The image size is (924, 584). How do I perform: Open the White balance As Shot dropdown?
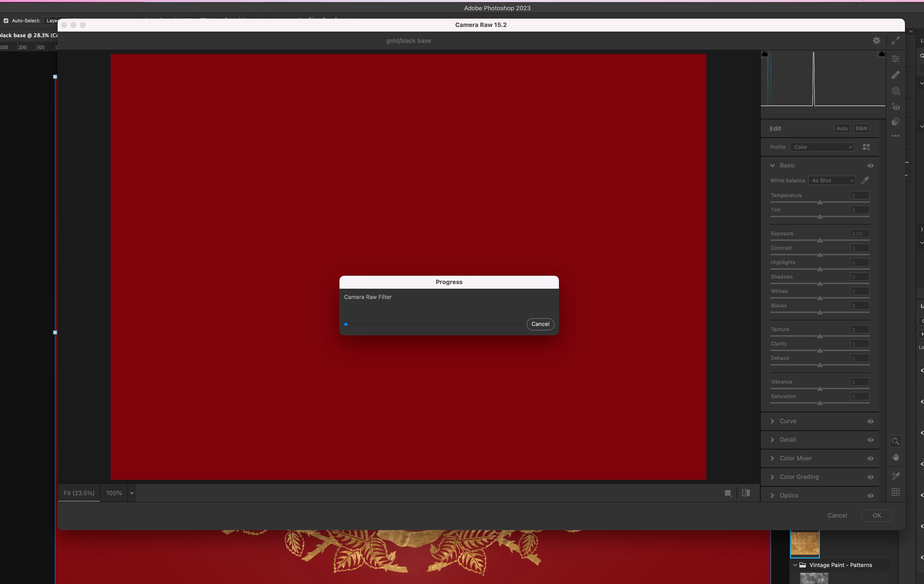pos(831,180)
